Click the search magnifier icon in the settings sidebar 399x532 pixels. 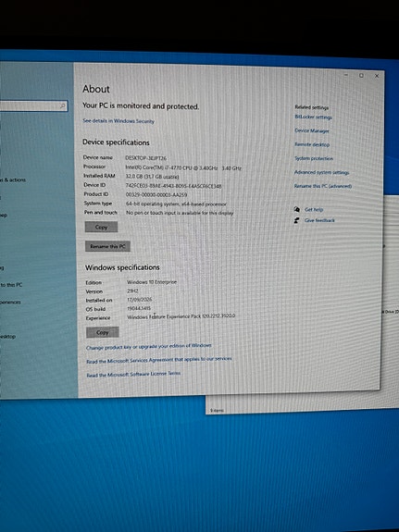[x=62, y=105]
